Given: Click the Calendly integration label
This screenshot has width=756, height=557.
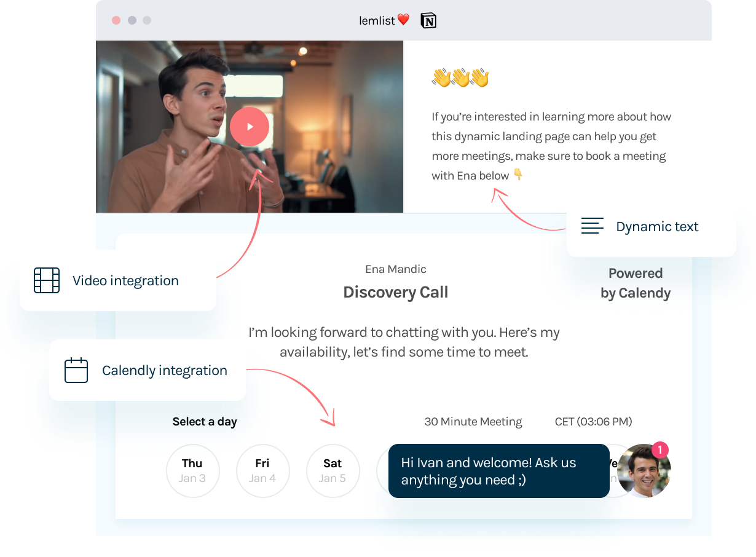Looking at the screenshot, I should click(165, 370).
